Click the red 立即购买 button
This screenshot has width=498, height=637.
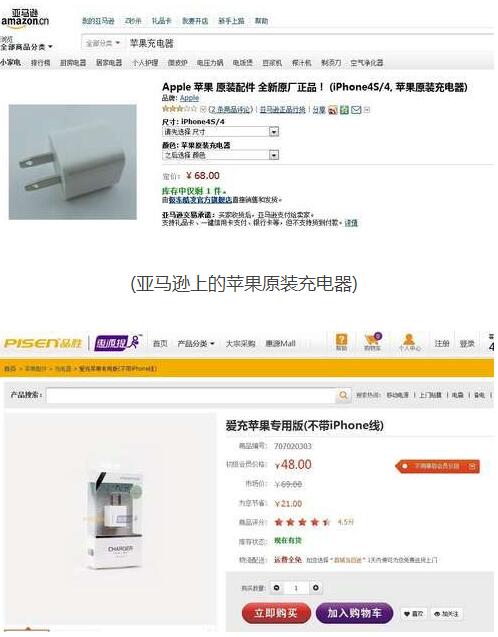coord(276,613)
